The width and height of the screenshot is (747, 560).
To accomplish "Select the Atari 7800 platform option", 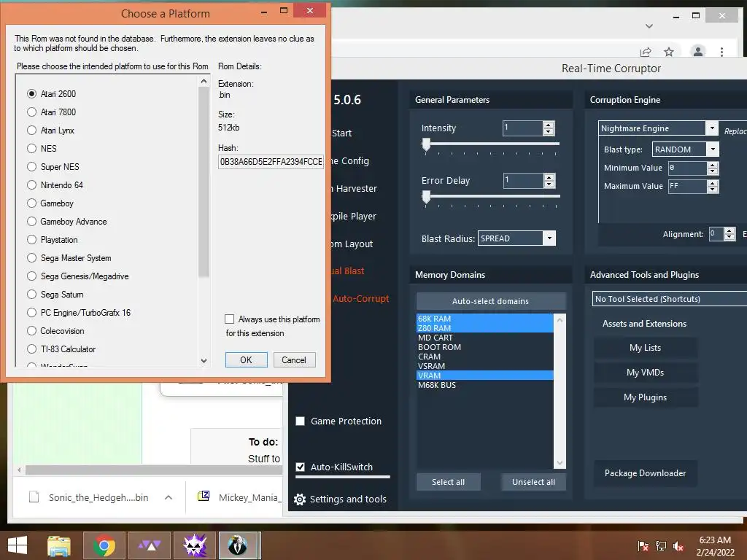I will tap(32, 112).
